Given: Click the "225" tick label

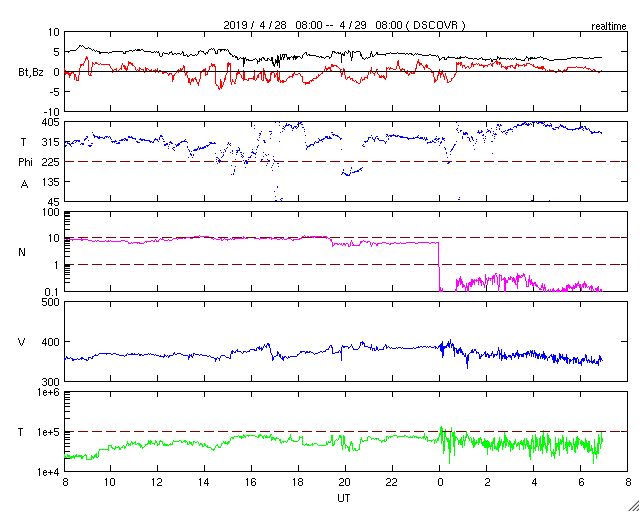Looking at the screenshot, I should [x=51, y=162].
